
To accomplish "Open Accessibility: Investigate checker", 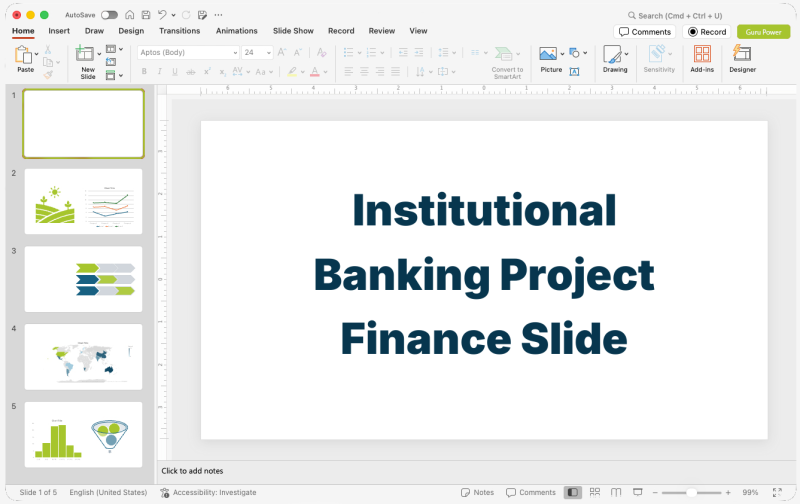I will click(x=209, y=492).
